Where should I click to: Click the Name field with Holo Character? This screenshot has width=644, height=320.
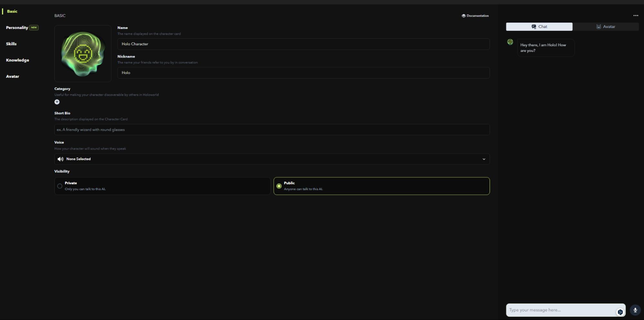tap(303, 44)
